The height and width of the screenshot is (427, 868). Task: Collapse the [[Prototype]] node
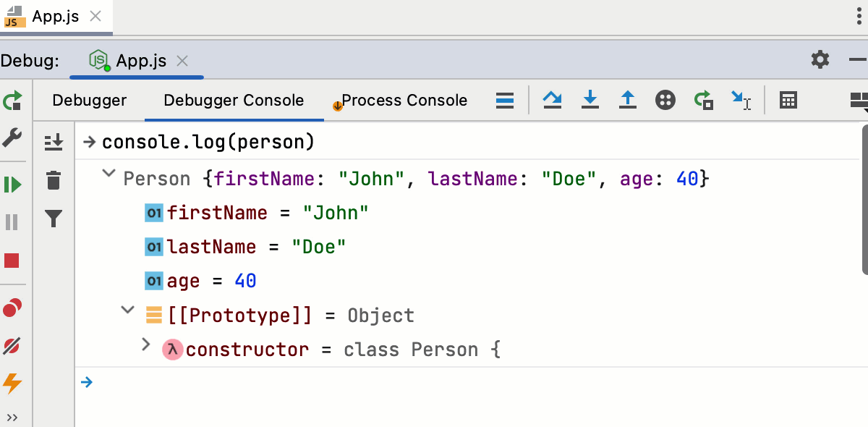coord(127,311)
